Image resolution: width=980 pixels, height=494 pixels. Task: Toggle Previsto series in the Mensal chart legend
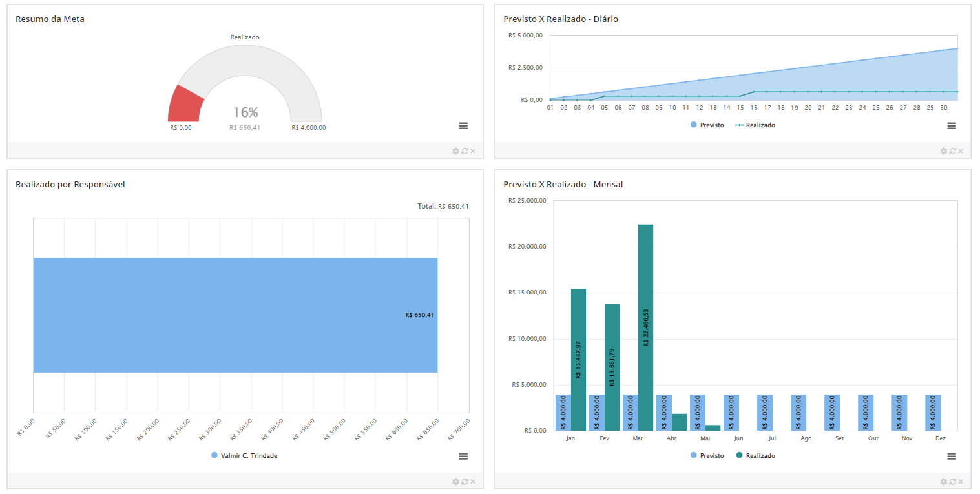[707, 456]
